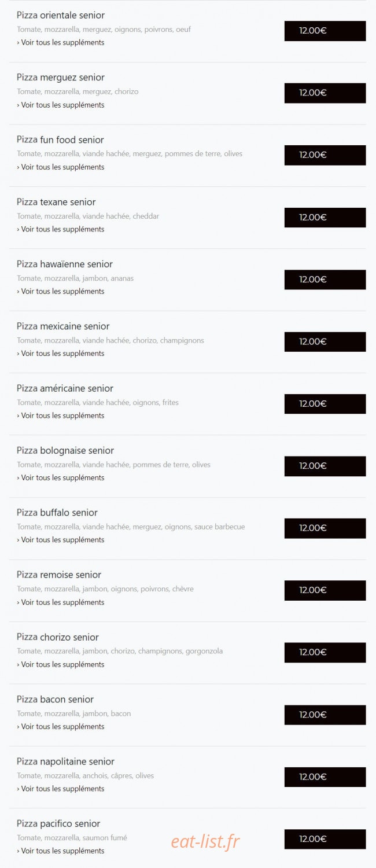This screenshot has width=376, height=868.
Task: Click the eat-list.fr watermark logo
Action: [205, 842]
